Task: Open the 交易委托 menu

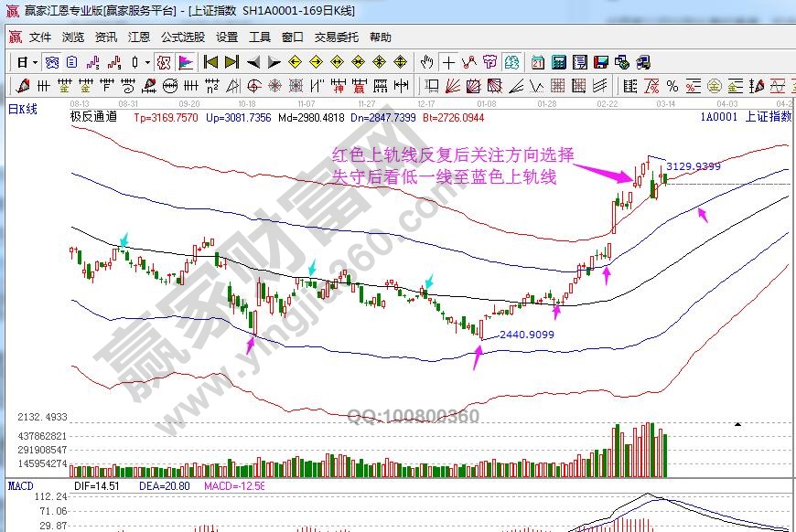Action: [337, 37]
